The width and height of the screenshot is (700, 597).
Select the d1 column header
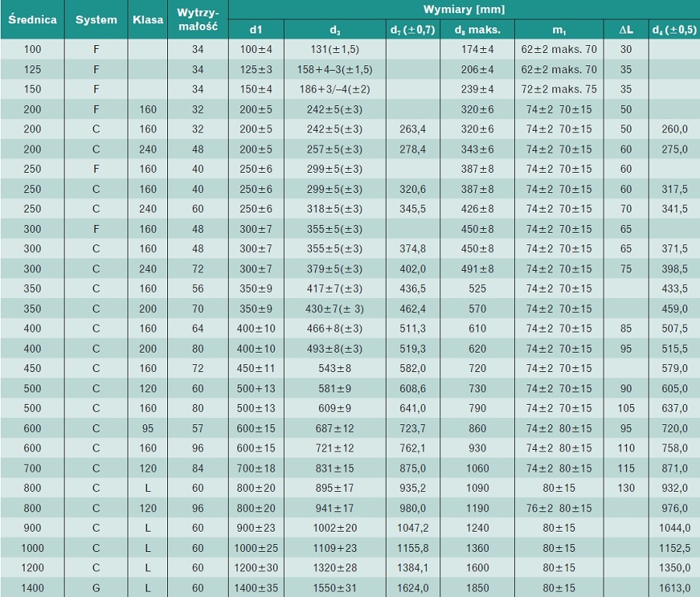click(256, 30)
